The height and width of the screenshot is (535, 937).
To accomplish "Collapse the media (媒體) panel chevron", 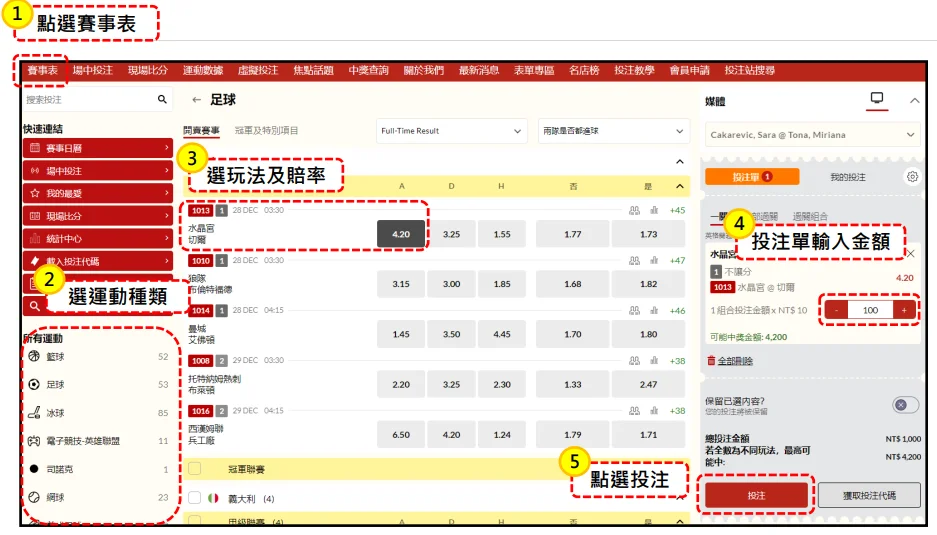I will tap(914, 100).
